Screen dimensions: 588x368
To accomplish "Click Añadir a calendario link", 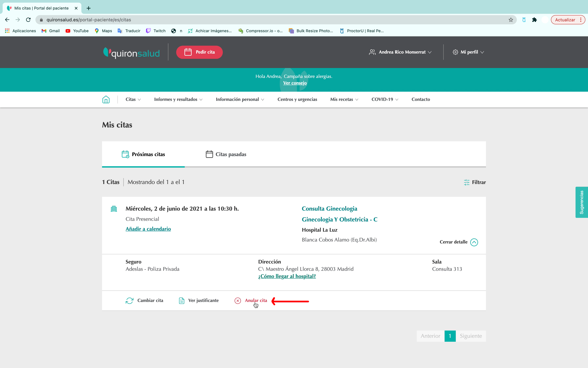I will [x=148, y=229].
